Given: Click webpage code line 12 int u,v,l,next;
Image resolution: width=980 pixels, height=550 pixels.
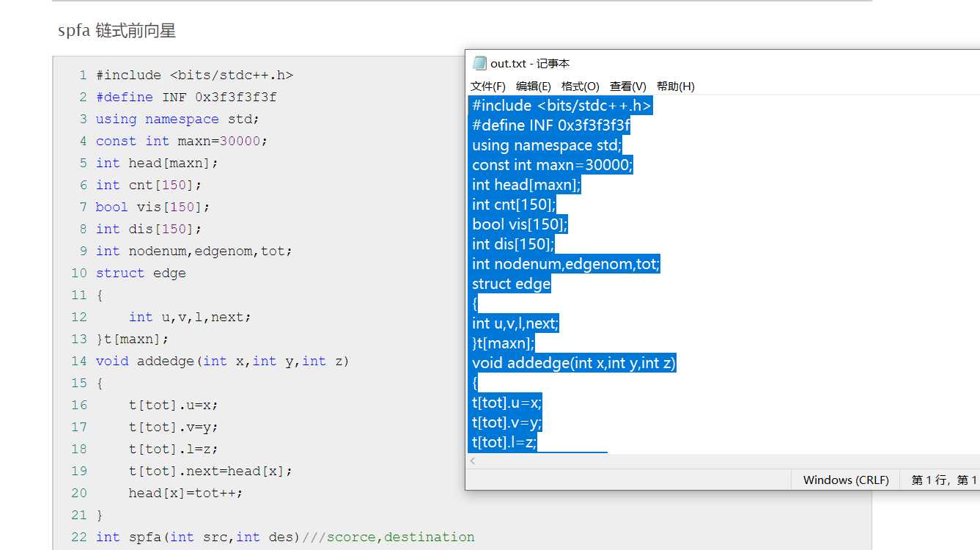Looking at the screenshot, I should click(191, 317).
